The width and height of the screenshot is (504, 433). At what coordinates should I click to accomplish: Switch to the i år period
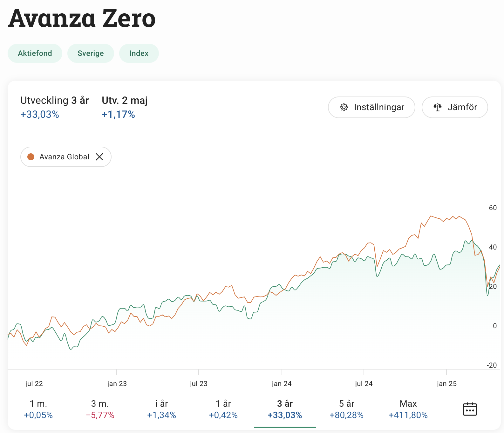[161, 409]
